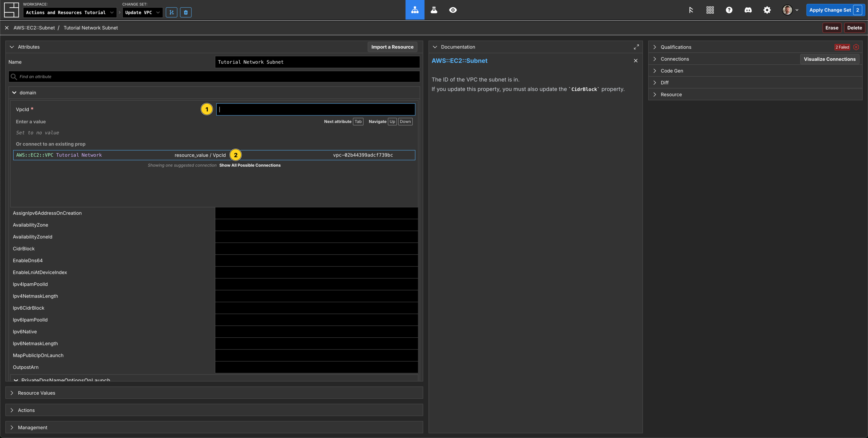Click the AWS::EC2::Subnet documentation title link

459,61
